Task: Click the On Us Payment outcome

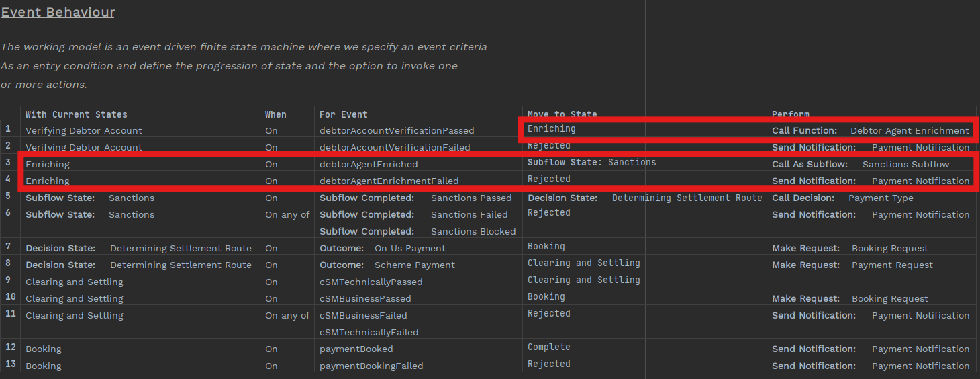Action: 409,248
